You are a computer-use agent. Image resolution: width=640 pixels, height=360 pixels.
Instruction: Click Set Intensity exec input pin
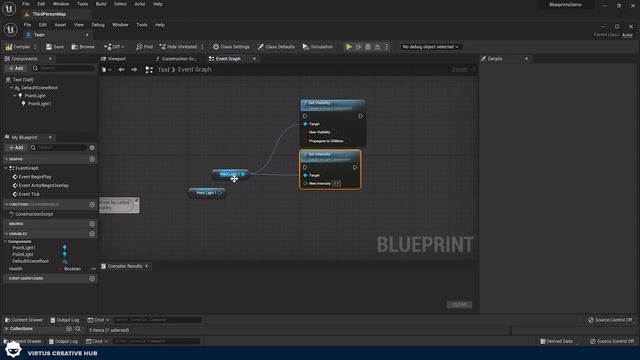point(305,167)
